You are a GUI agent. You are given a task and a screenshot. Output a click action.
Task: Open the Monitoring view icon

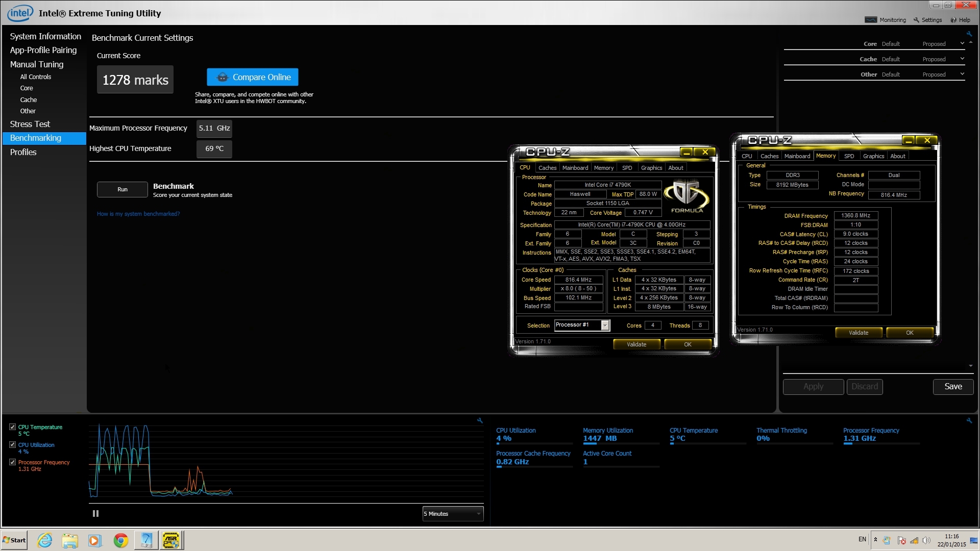coord(870,20)
